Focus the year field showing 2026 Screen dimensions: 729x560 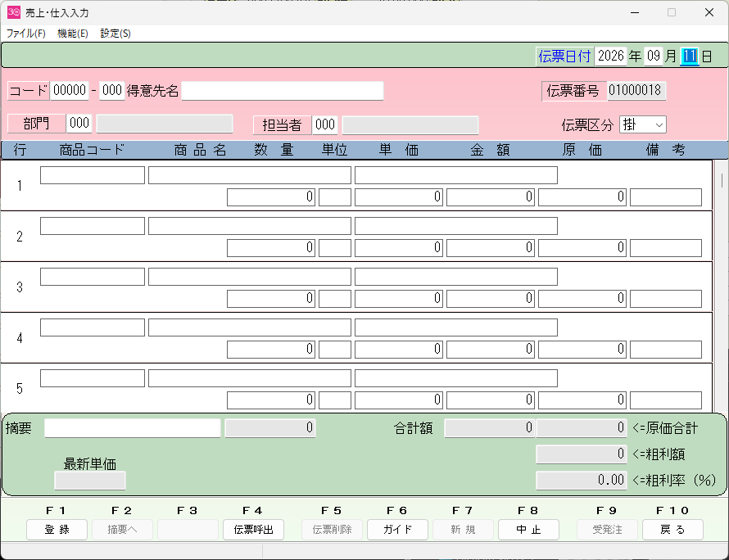[x=611, y=56]
